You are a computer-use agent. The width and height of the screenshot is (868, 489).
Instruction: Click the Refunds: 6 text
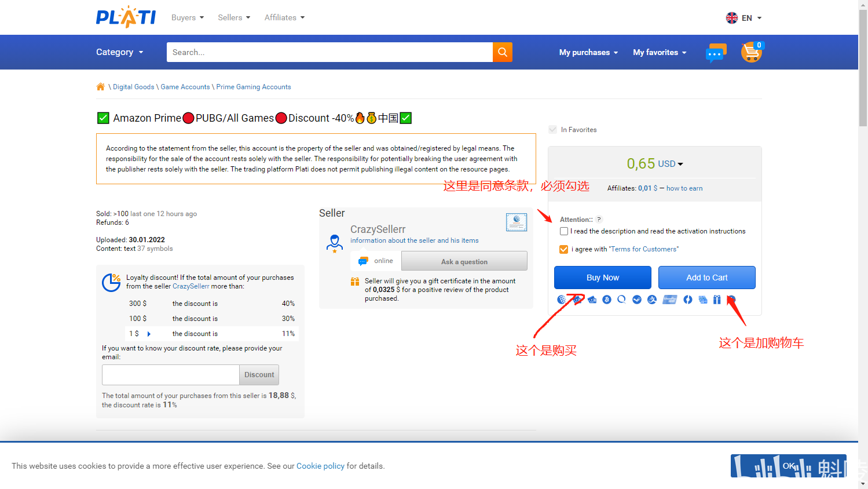tap(112, 222)
